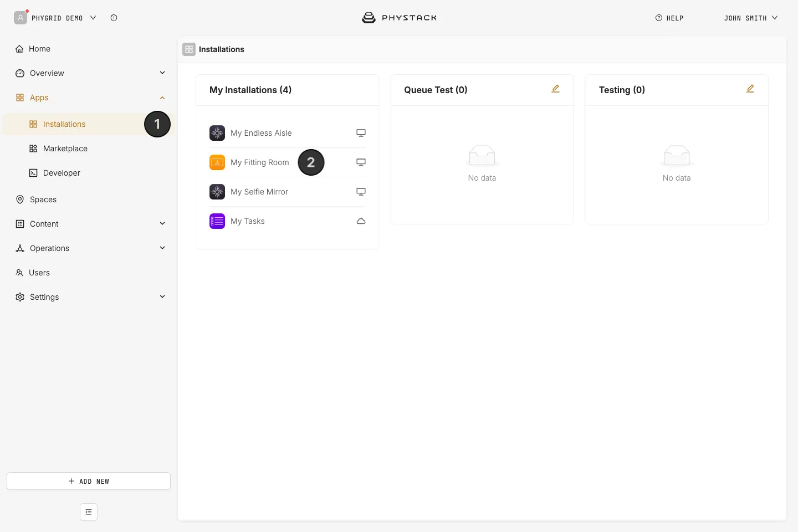Click the purple My Tasks app icon
This screenshot has width=798, height=532.
pos(217,221)
